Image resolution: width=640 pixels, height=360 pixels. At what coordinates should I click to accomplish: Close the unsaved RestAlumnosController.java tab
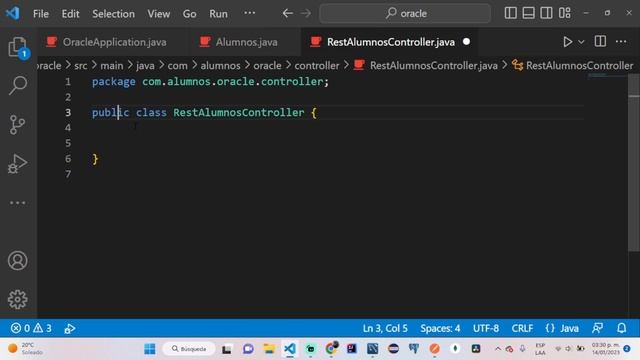coord(466,42)
